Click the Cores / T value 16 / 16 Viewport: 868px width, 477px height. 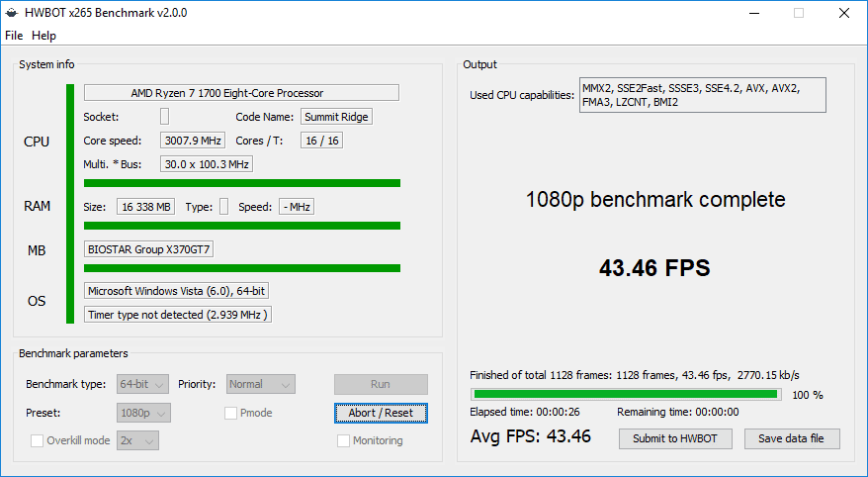(x=321, y=141)
